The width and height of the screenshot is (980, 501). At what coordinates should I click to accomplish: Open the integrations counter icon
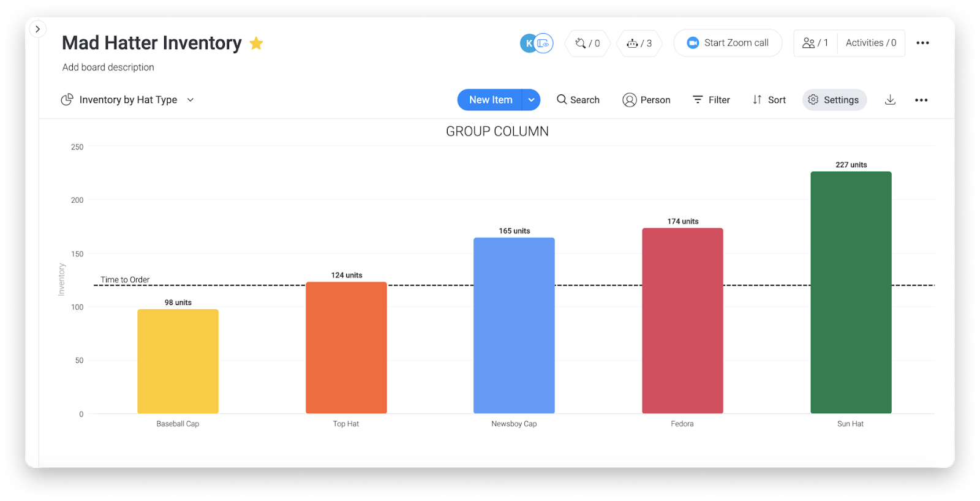587,43
